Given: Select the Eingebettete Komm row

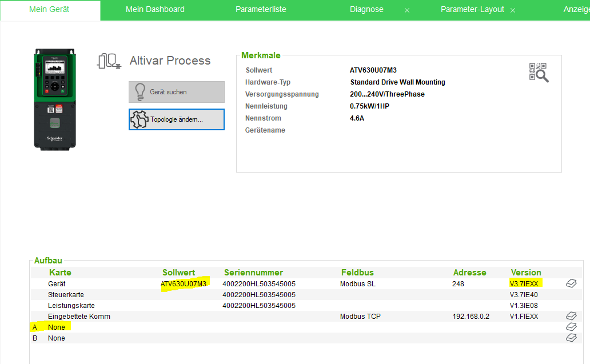Looking at the screenshot, I should click(306, 316).
